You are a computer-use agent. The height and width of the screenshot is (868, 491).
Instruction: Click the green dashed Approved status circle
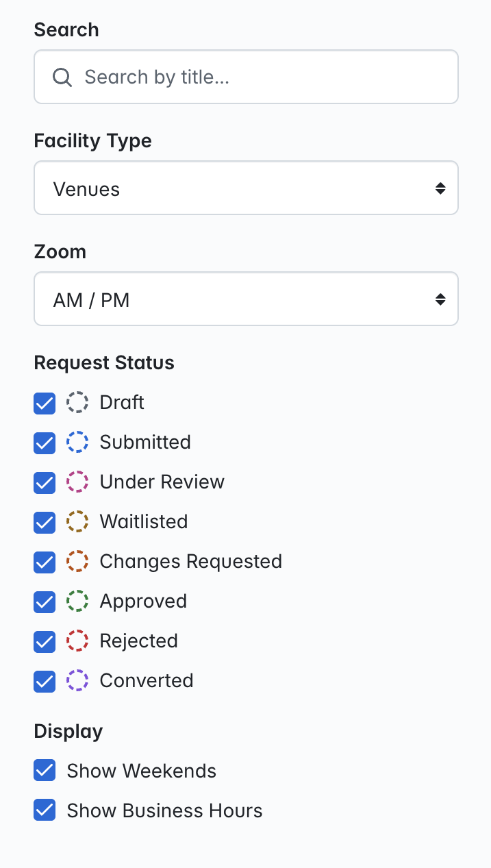coord(77,601)
